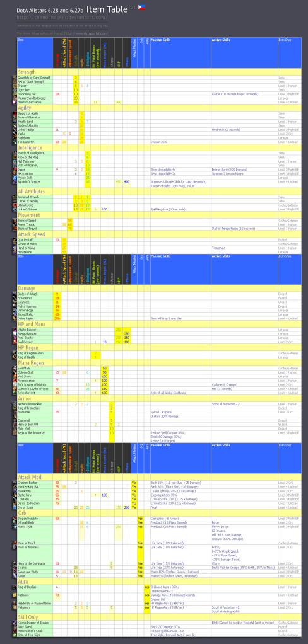Click the Guinsoo's Scythe of Vyse item name
The width and height of the screenshot is (308, 644).
click(32, 388)
